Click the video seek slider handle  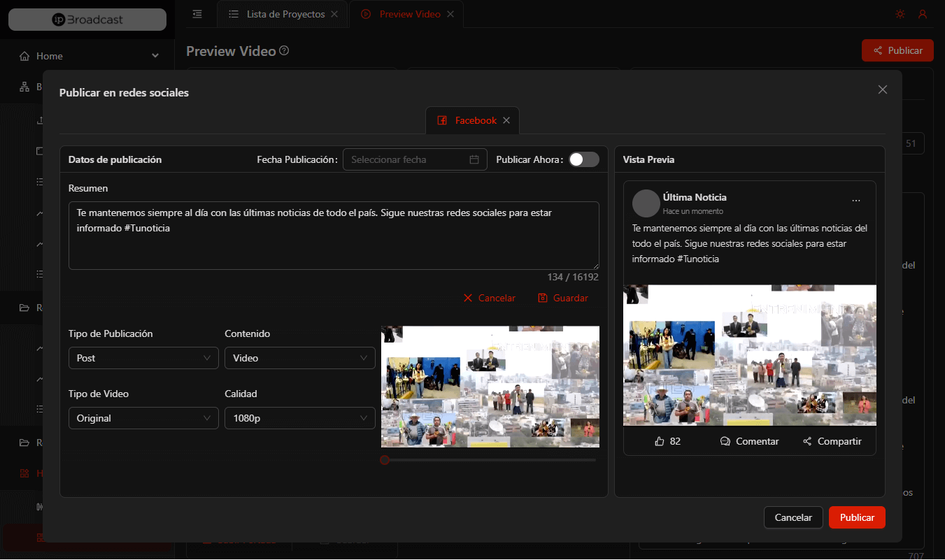tap(385, 460)
